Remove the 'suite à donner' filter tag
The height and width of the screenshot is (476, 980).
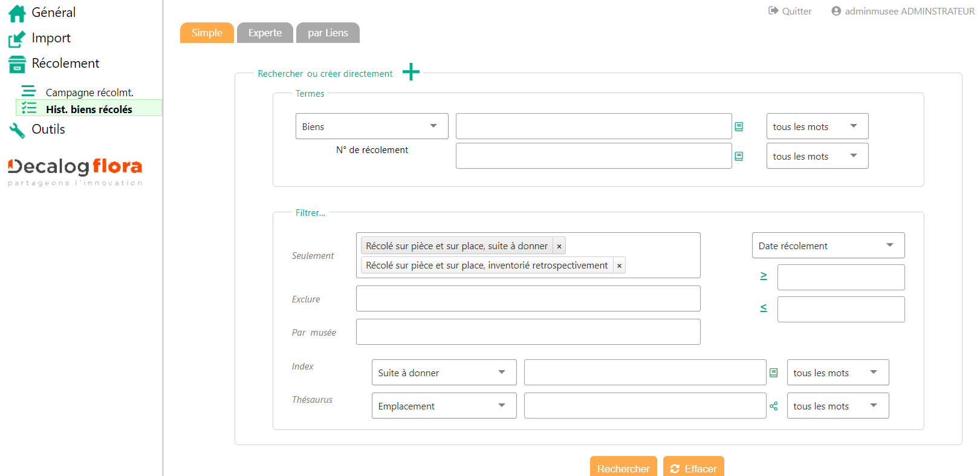click(559, 246)
